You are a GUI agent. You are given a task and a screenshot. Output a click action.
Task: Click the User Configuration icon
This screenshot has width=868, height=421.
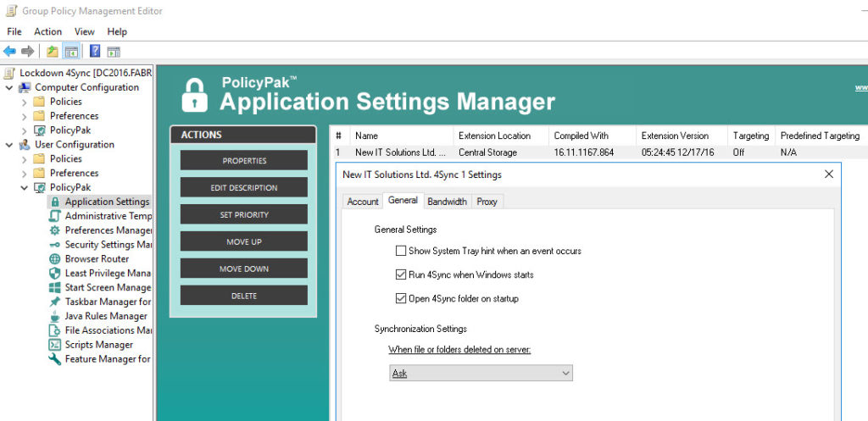coord(25,144)
